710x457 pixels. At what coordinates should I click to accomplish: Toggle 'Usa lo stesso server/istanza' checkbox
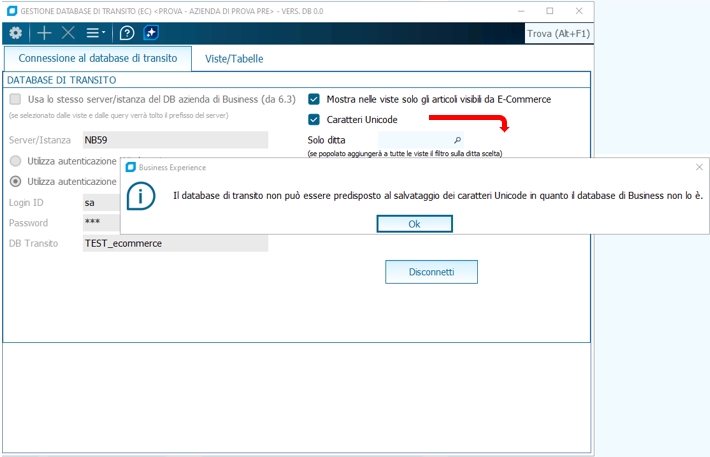15,99
